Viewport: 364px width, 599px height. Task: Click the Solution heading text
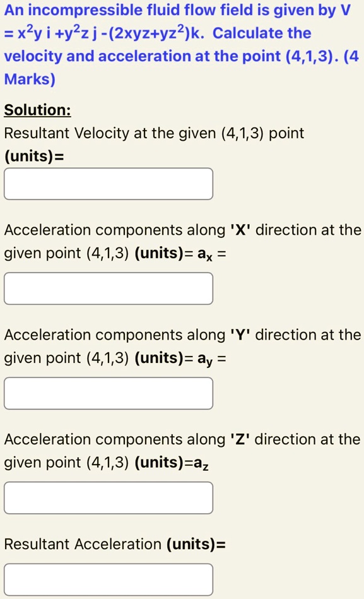tap(36, 110)
